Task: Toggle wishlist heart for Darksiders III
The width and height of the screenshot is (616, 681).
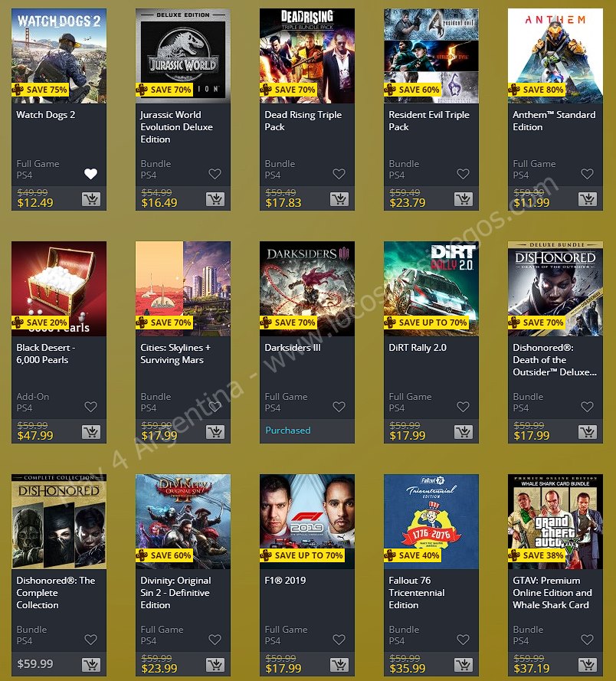Action: pos(339,407)
